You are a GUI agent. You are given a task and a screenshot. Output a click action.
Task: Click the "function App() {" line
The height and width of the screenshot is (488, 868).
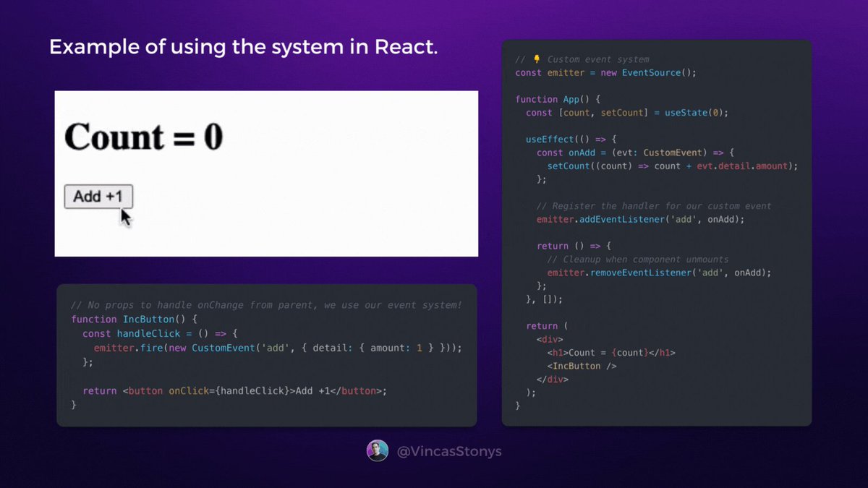click(558, 99)
